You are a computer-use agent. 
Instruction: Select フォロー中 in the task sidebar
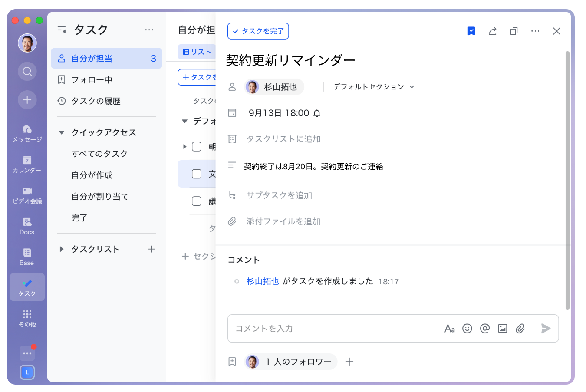point(92,80)
